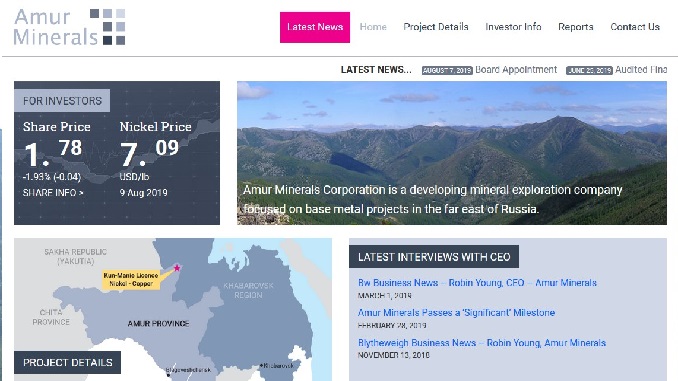
Task: Click the Kun-Manie Licence map callout
Action: 131,279
